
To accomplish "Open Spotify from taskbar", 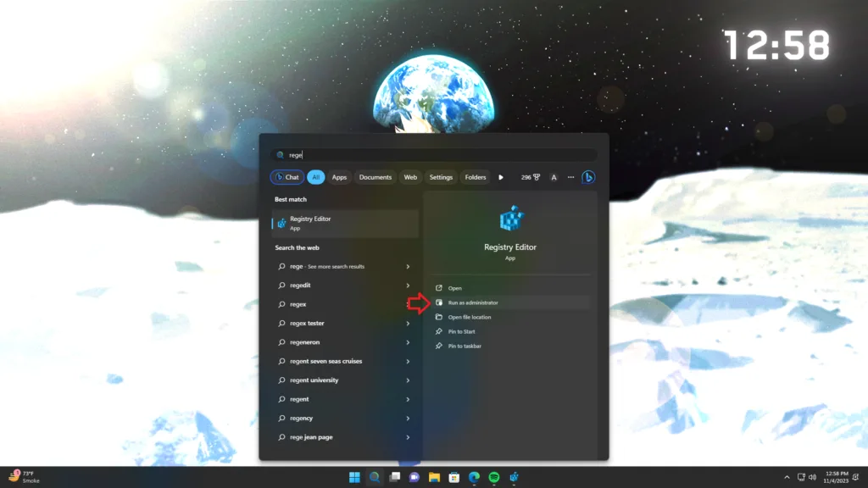I will pos(494,477).
